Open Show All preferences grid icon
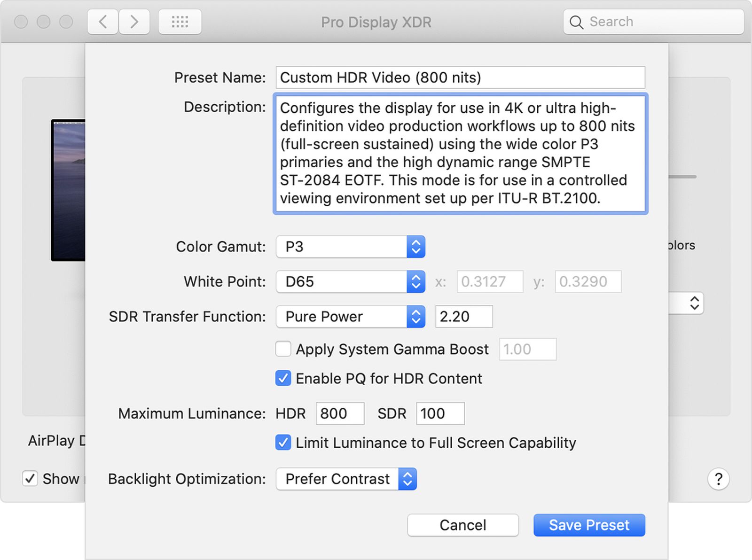The image size is (752, 560). [x=180, y=22]
